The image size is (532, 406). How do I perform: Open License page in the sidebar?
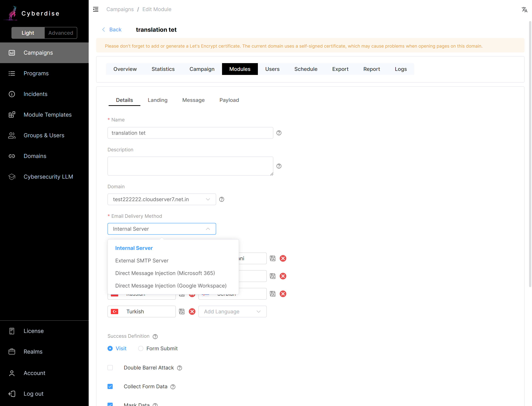[44, 331]
